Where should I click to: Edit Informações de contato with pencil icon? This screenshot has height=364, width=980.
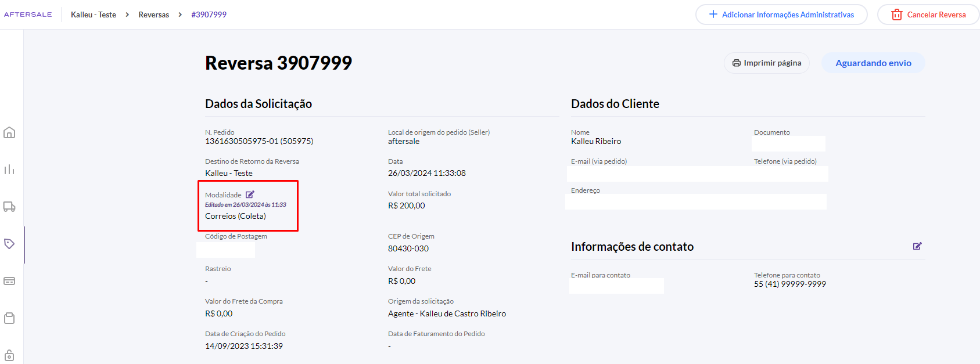coord(917,246)
